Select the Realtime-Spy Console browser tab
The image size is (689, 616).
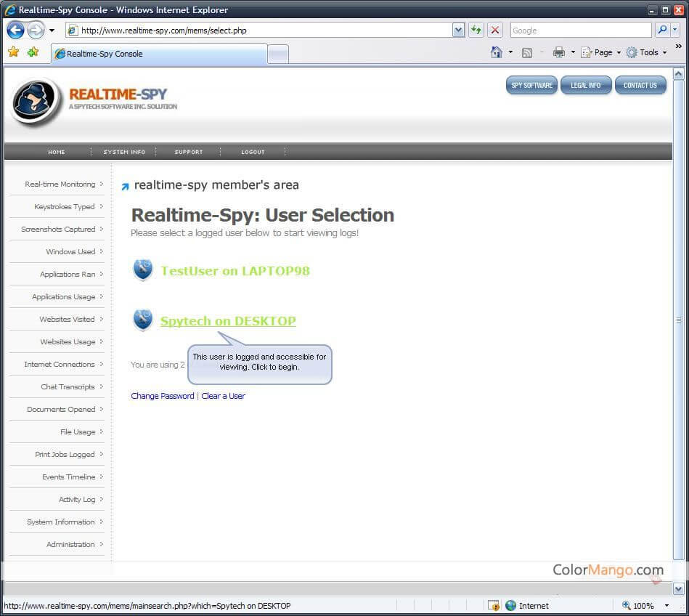159,54
